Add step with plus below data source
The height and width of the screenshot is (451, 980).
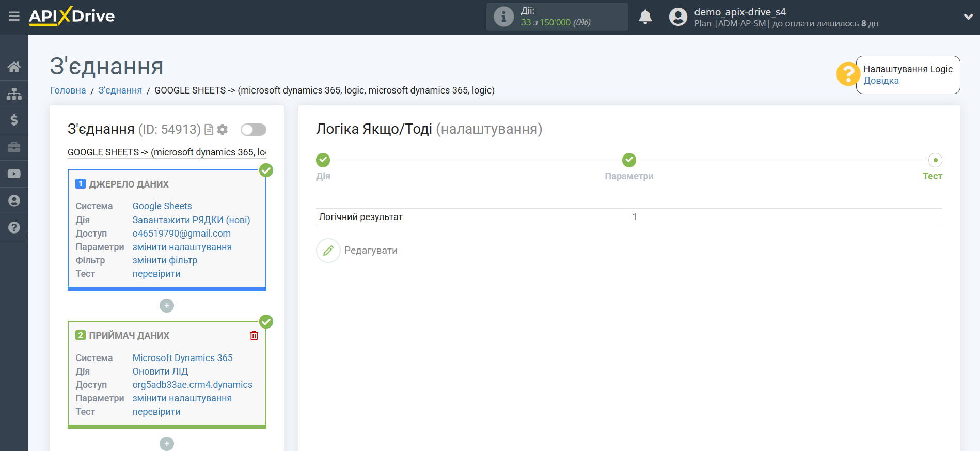tap(167, 306)
